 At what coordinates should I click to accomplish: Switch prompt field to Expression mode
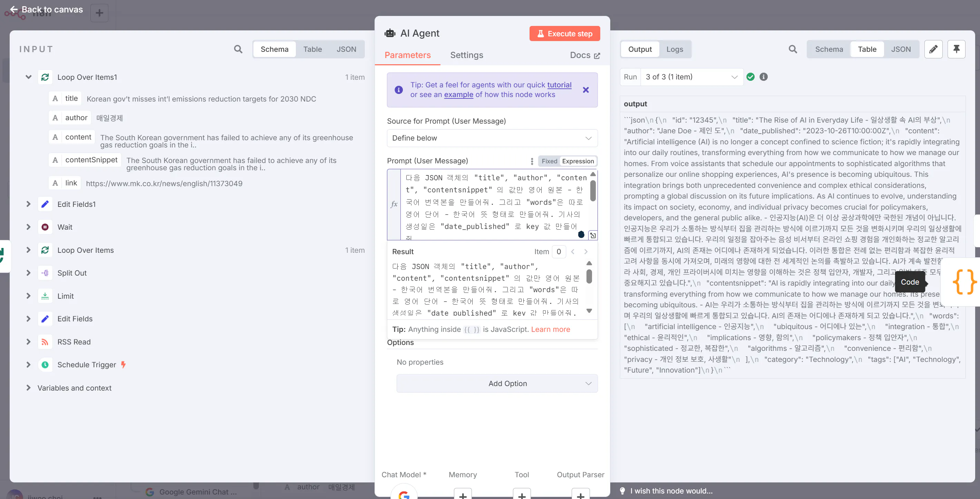[578, 161]
